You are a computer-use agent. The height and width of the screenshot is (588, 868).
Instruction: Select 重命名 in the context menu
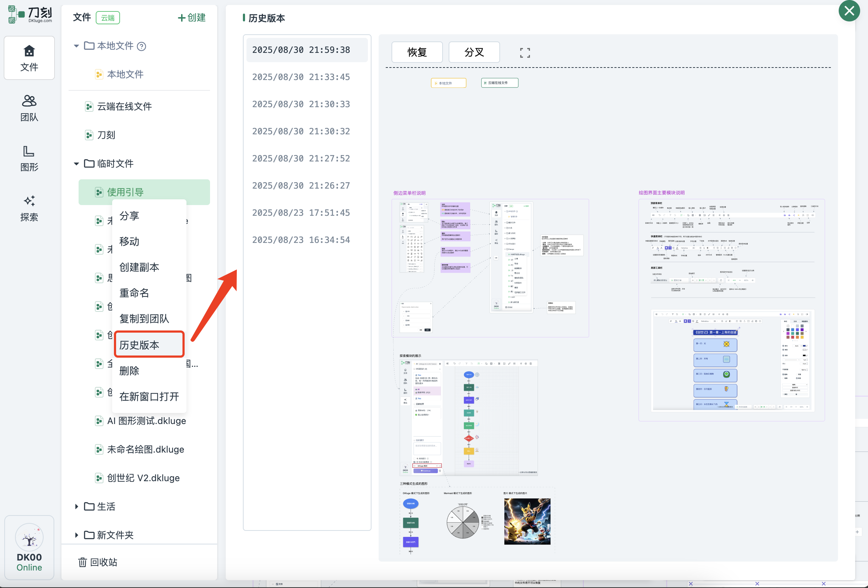click(134, 293)
